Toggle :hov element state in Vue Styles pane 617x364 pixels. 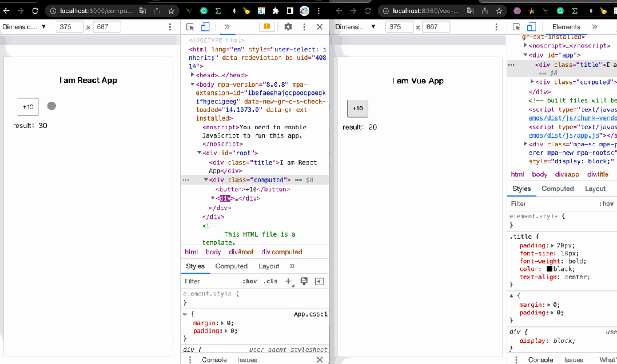coord(606,203)
